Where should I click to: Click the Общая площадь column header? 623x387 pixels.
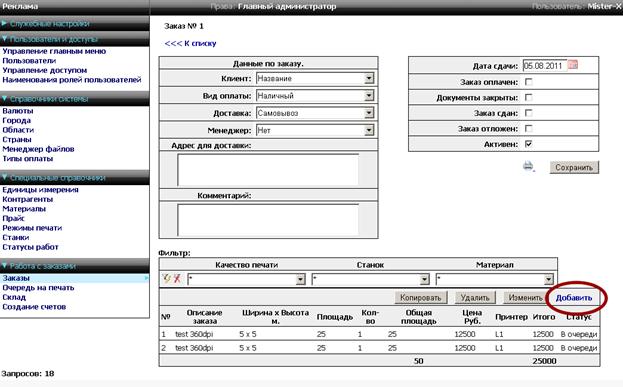coord(418,317)
